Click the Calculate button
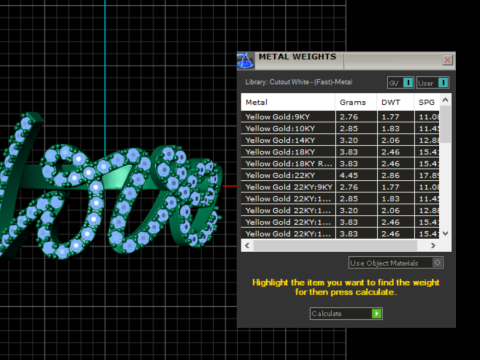Screen dimensions: 480x360 click(346, 313)
